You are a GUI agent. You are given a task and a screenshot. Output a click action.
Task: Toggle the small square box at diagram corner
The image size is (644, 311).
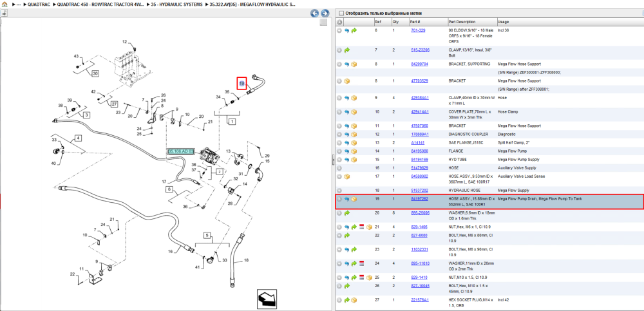[x=323, y=22]
